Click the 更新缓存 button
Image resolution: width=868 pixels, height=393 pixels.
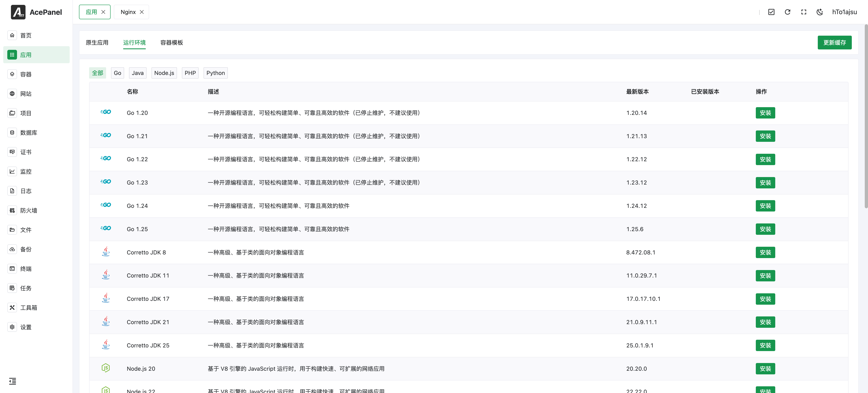(834, 43)
